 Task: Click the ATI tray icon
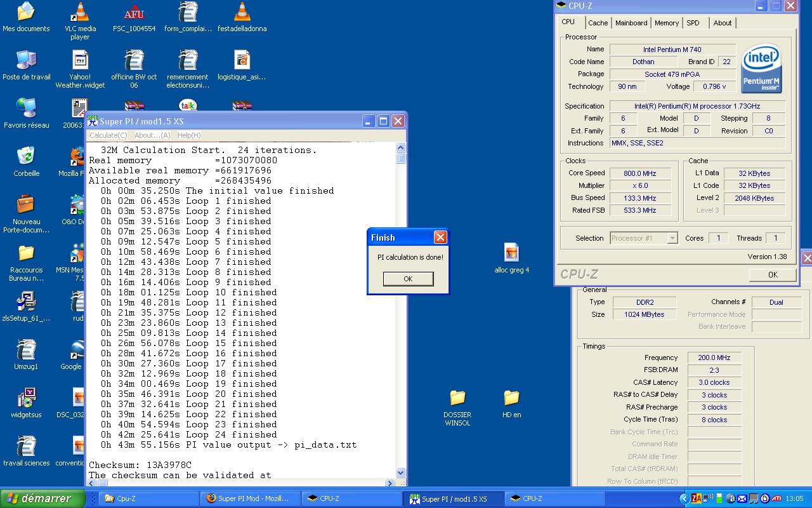(x=776, y=498)
